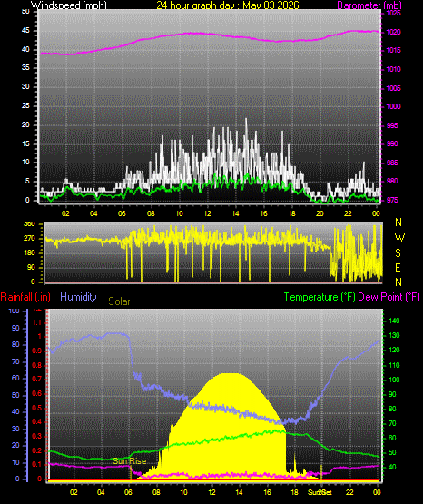Click the "24 hour graph day : May 03 2026" heading
Screen dimensions: 423x504
228,5
